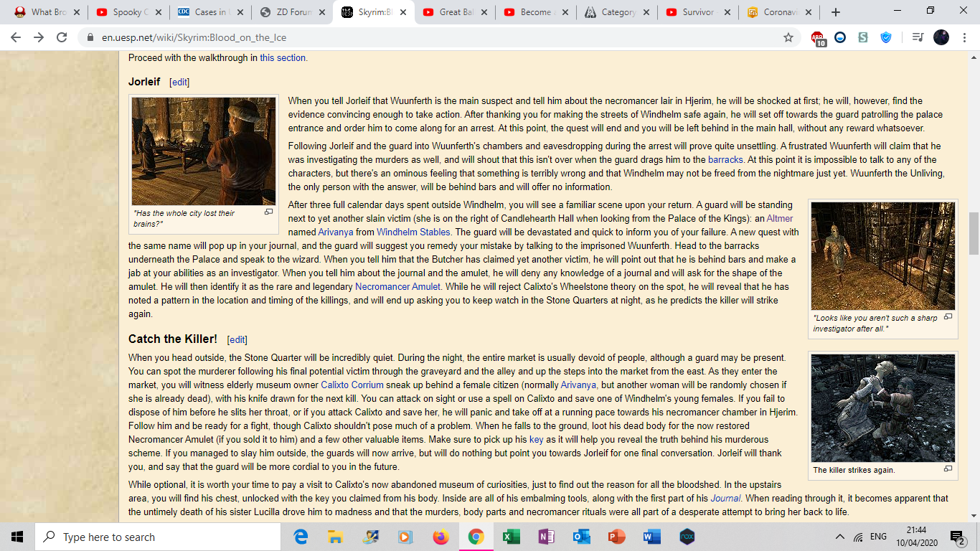Open the Altmer link
The image size is (980, 551).
(x=779, y=218)
